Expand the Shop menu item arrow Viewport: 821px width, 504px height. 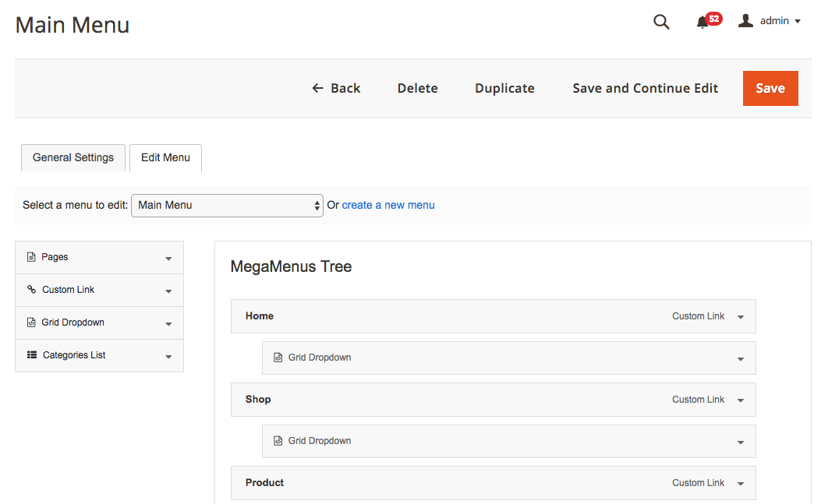coord(740,400)
